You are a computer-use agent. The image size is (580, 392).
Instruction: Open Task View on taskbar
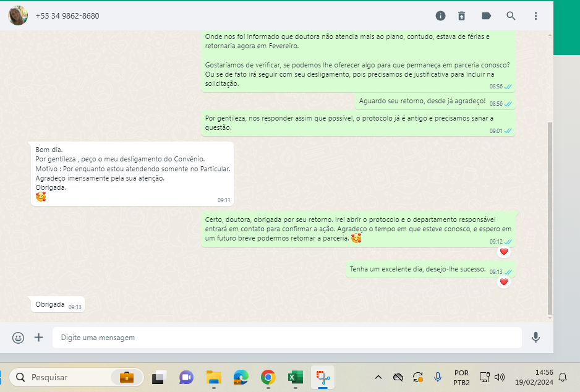coord(159,377)
